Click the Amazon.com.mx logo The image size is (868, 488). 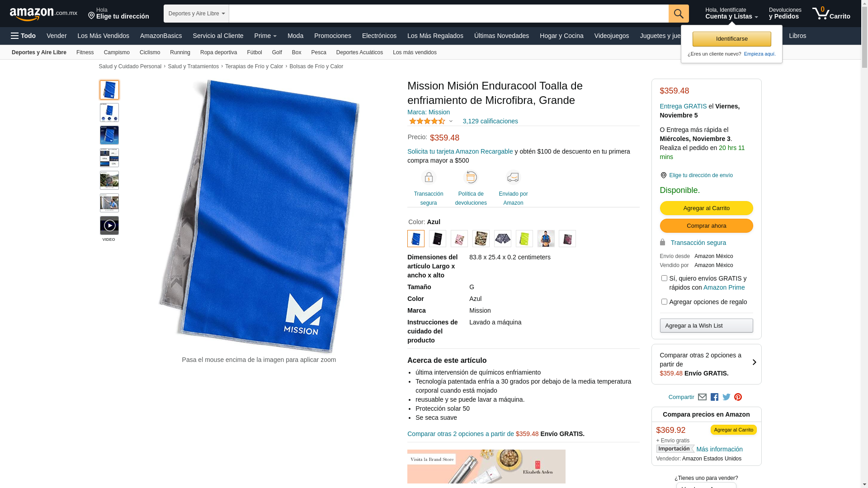[x=43, y=14]
